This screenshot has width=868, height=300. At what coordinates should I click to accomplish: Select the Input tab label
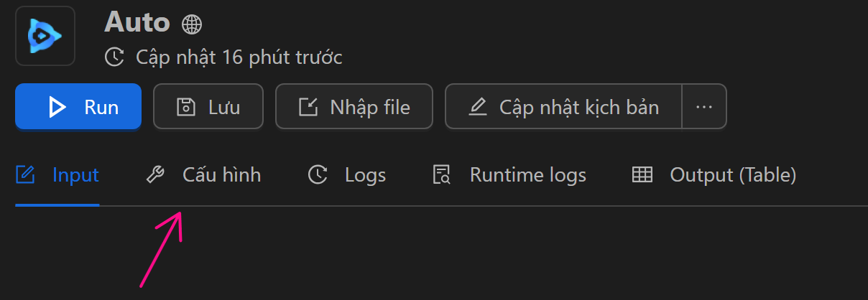[x=75, y=174]
